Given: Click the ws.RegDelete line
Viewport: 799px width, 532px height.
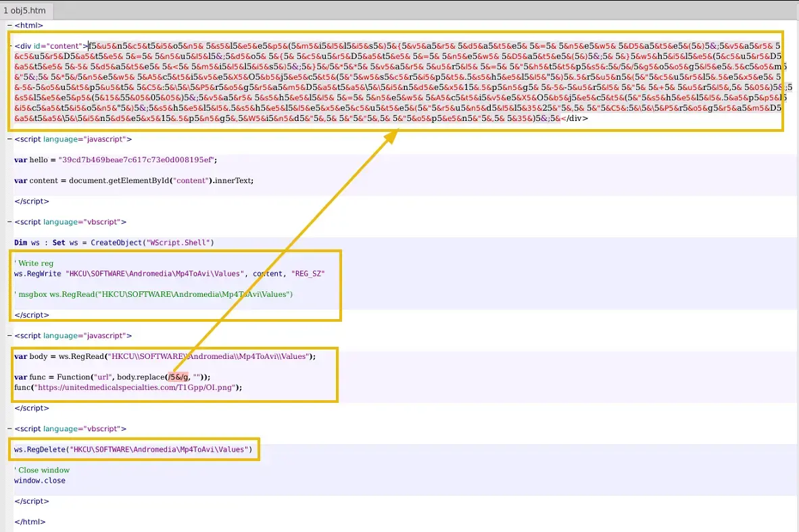Looking at the screenshot, I should (134, 450).
